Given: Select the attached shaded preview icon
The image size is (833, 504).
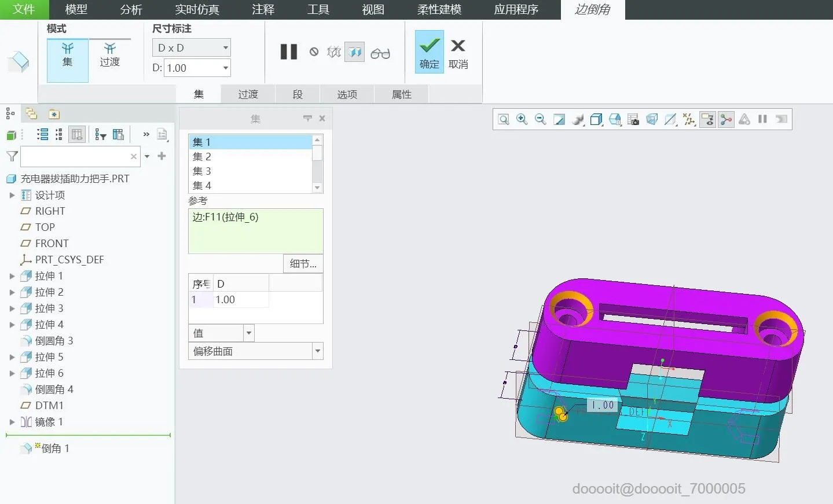Looking at the screenshot, I should (x=354, y=52).
